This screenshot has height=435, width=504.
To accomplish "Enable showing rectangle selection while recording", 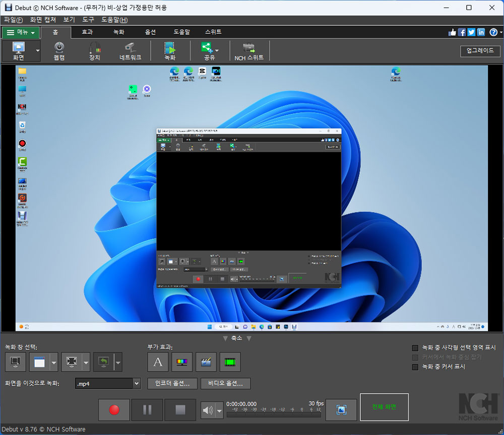I will [x=415, y=348].
